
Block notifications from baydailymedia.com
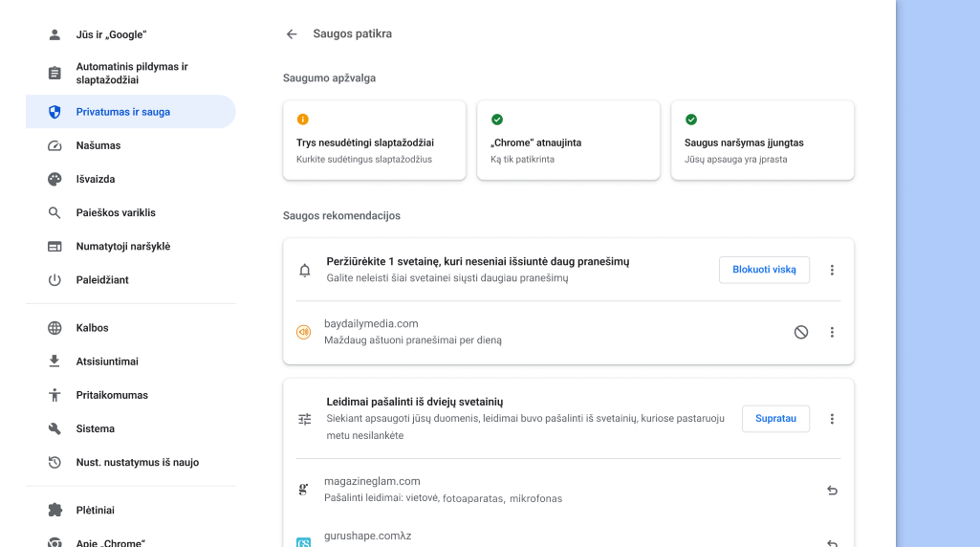pos(801,333)
